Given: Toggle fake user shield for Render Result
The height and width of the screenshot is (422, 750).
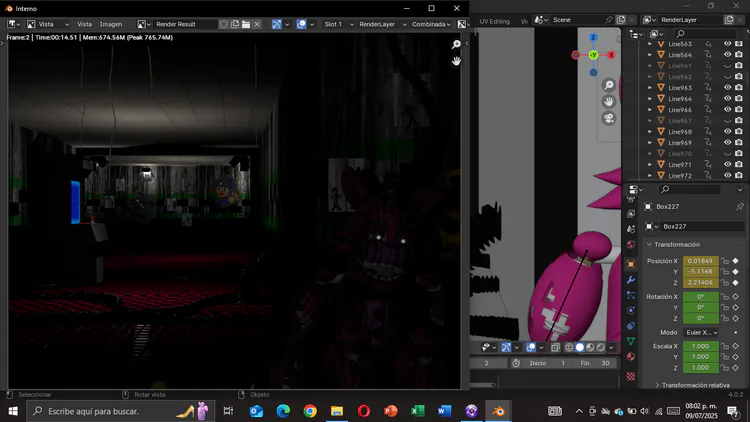Looking at the screenshot, I should (223, 24).
